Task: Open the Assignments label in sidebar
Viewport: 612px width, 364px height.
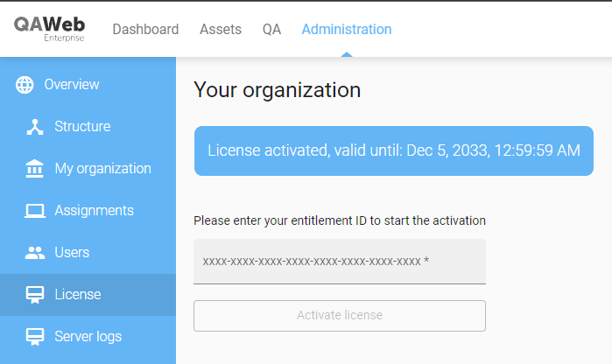Action: [x=94, y=211]
